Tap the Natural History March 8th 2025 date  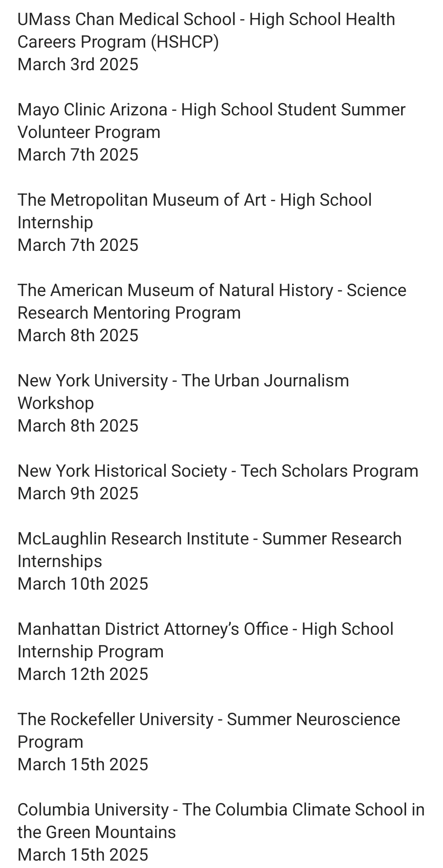click(78, 335)
